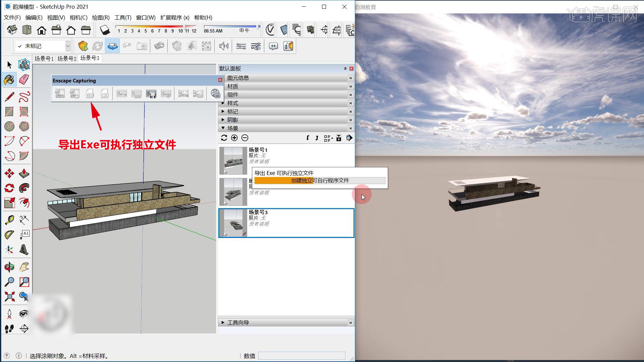Select the screenshot capture icon on Enscape toolbar
644x362 pixels.
coord(142,46)
